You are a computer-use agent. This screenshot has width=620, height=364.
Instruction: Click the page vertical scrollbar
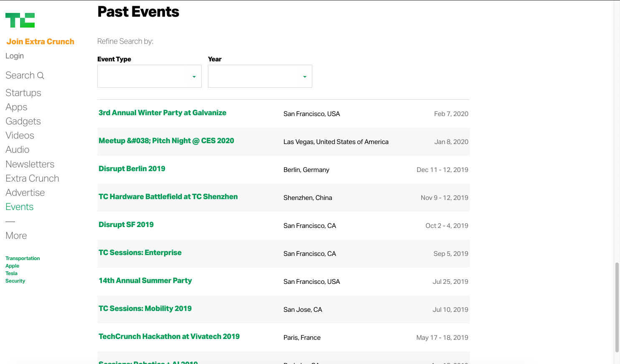tap(617, 307)
